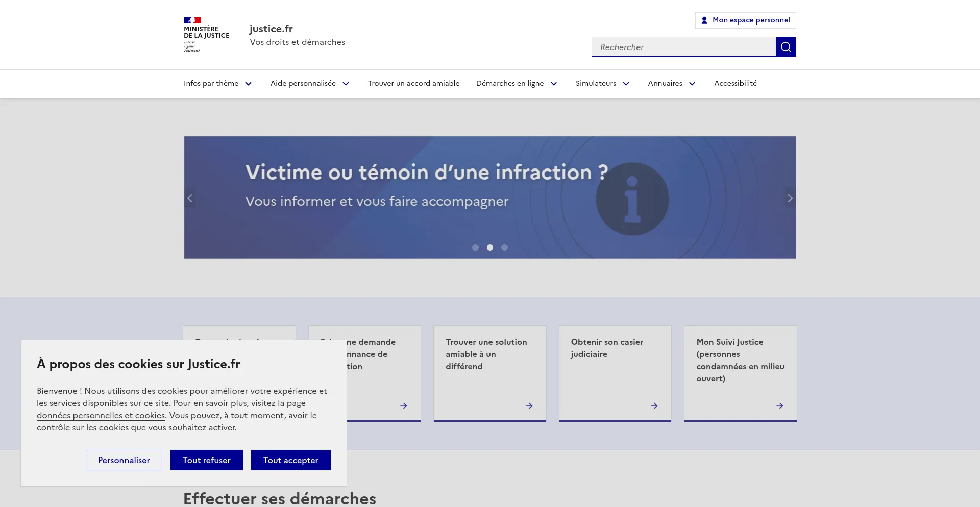Click arrow on Obtenir son casier judiciaire card
The height and width of the screenshot is (507, 980).
pyautogui.click(x=654, y=406)
